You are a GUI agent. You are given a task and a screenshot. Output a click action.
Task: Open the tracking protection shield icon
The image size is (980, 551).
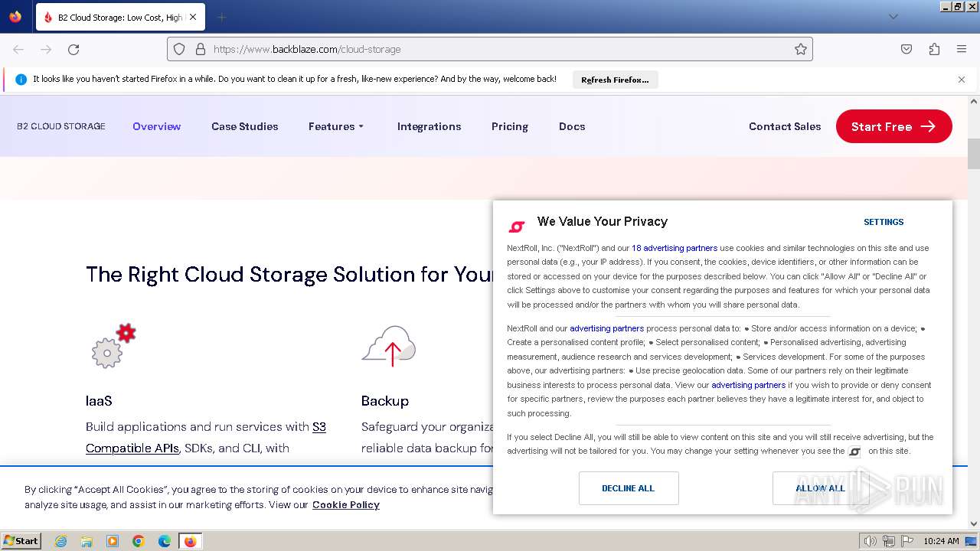click(x=179, y=49)
